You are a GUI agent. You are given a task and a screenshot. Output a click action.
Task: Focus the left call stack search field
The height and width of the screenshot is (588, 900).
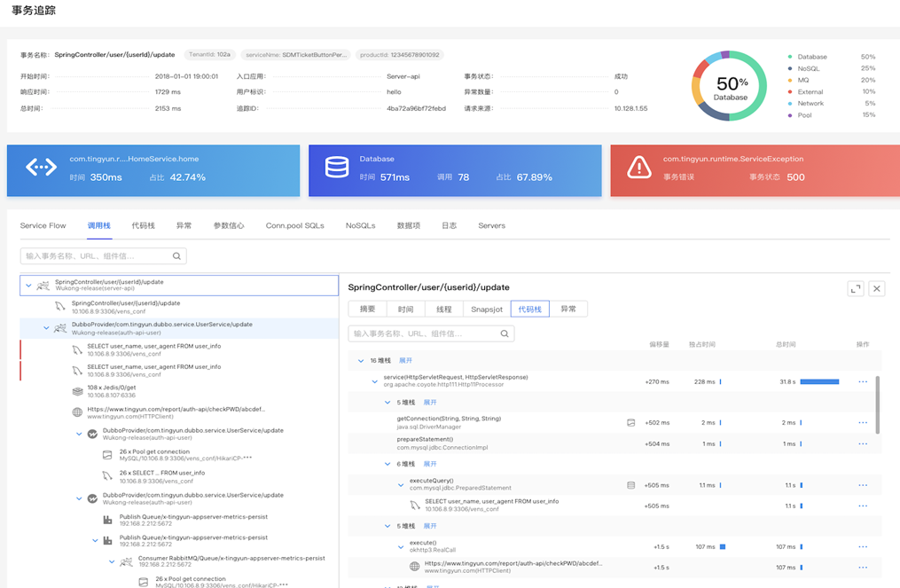click(x=104, y=256)
